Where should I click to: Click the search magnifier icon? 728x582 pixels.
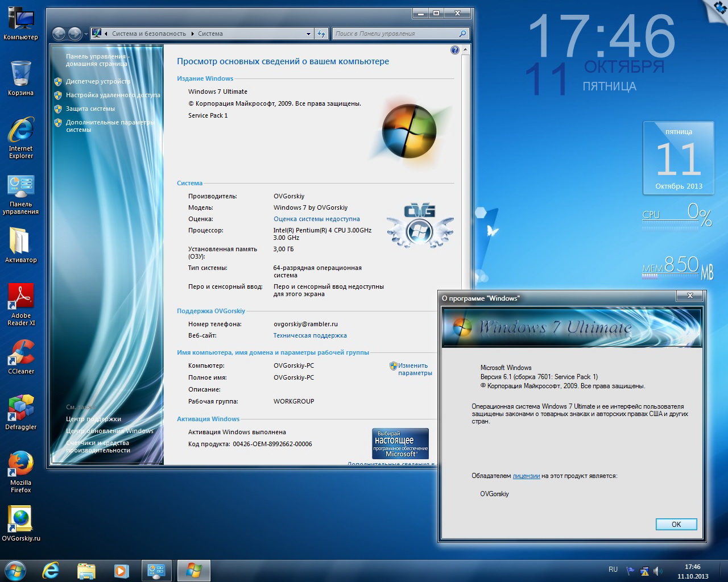tap(462, 34)
